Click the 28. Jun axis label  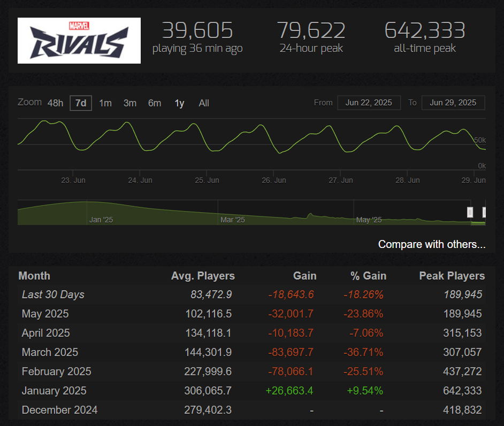(408, 180)
